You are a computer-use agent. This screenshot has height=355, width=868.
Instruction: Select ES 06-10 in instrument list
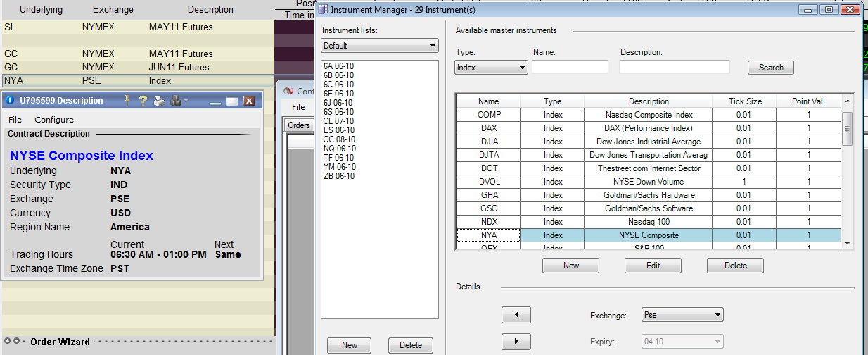(338, 130)
